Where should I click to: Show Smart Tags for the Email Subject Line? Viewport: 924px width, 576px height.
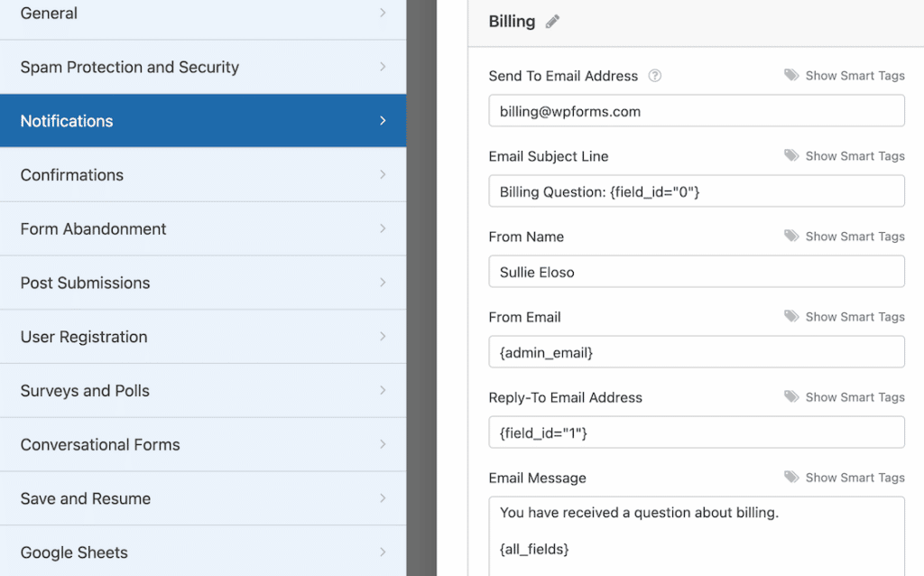855,155
